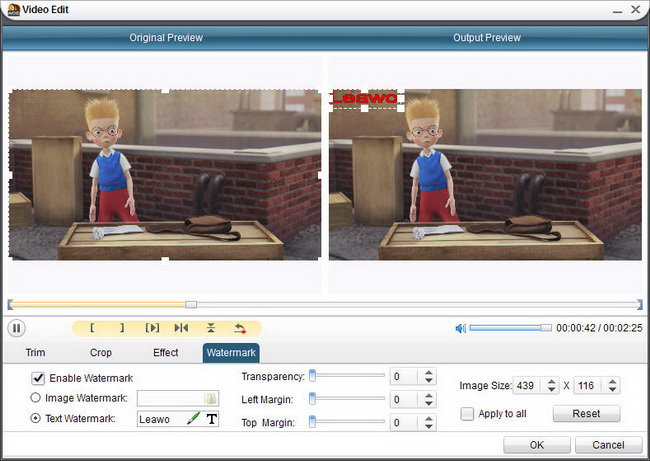Image resolution: width=650 pixels, height=461 pixels.
Task: Decrease Transparency value with down arrow
Action: 429,381
